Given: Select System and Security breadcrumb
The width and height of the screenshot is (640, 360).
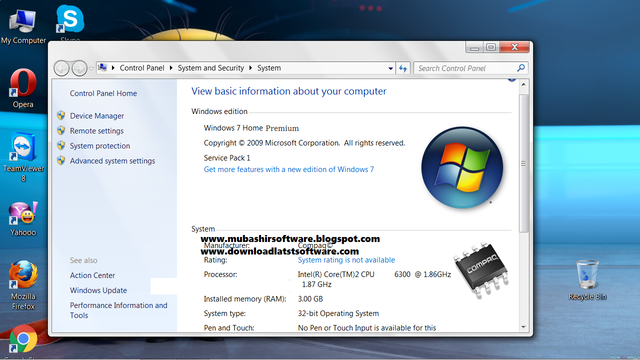Looking at the screenshot, I should coord(211,68).
